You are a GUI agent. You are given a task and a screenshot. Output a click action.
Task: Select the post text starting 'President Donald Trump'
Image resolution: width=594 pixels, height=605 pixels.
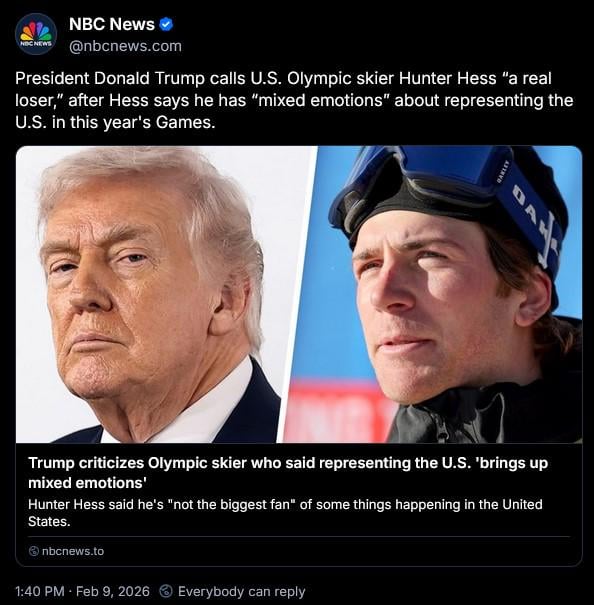pos(294,100)
